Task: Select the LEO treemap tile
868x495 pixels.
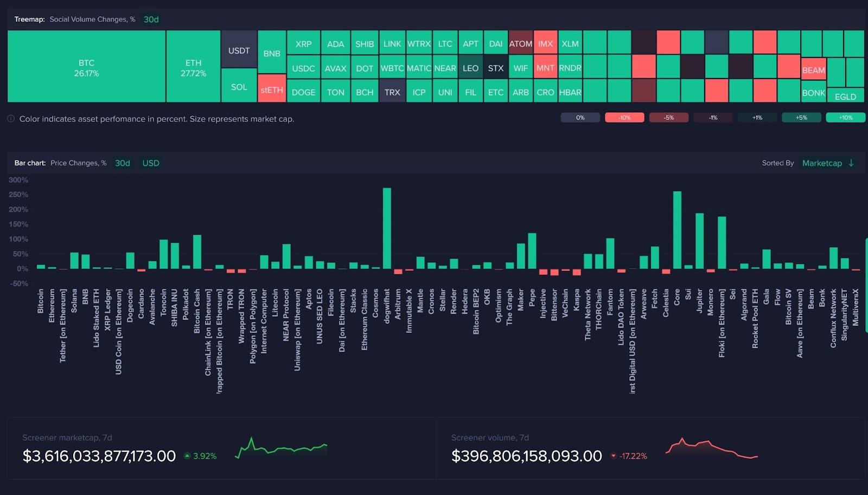Action: (470, 66)
